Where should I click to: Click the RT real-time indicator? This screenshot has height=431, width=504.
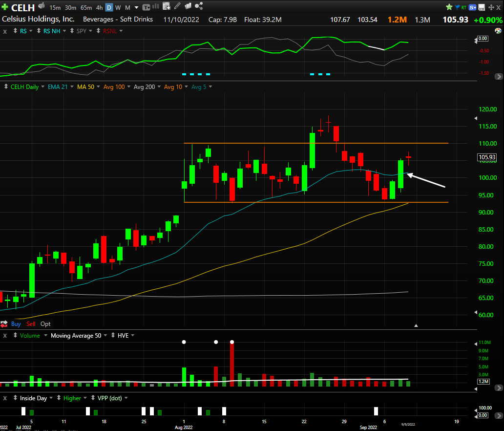click(464, 7)
